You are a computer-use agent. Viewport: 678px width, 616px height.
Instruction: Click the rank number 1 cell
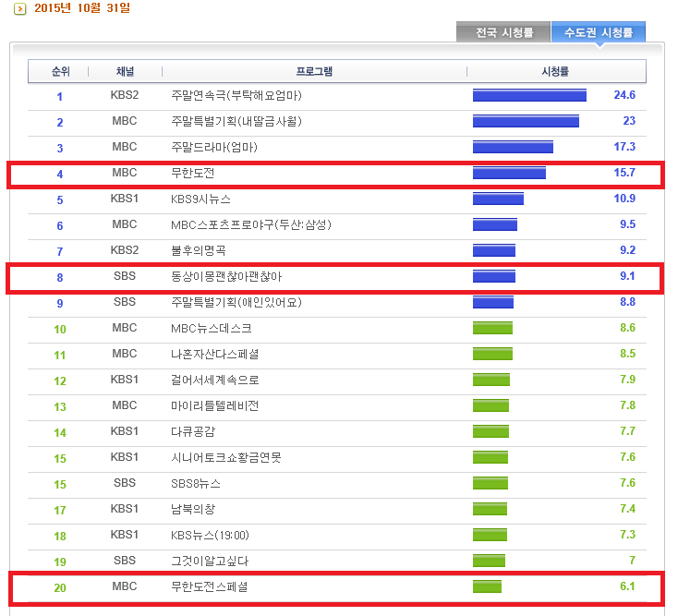(60, 96)
